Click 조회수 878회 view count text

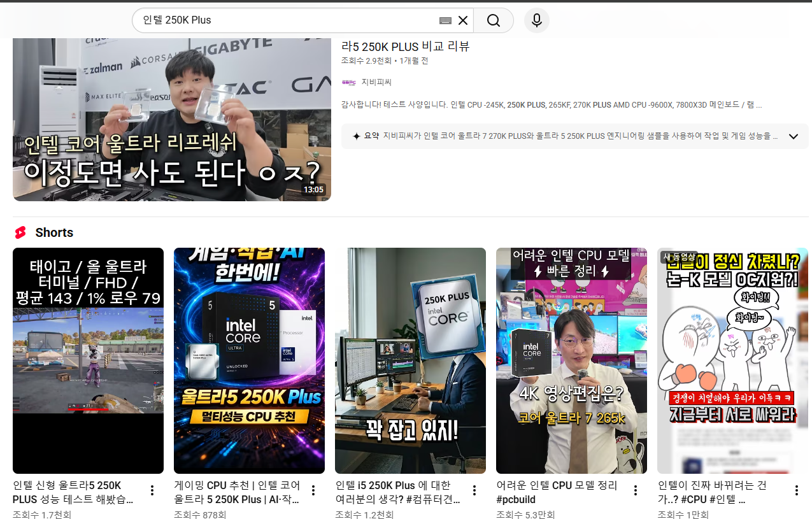tap(199, 515)
